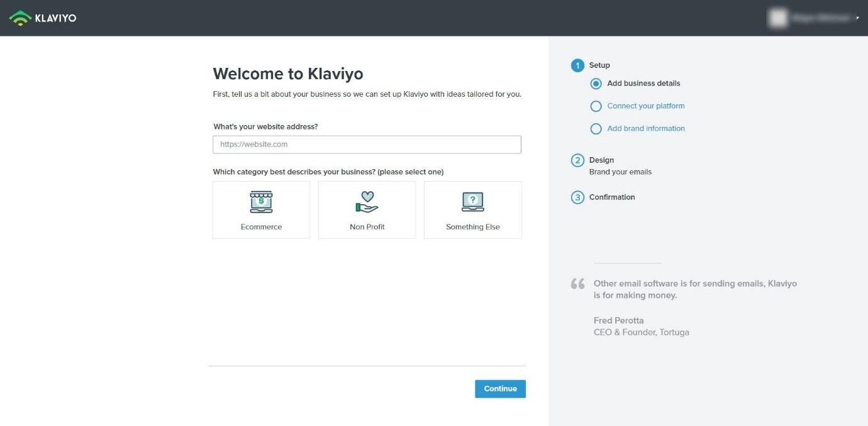Screen dimensions: 868x426
Task: Select the Ecommerce storefront icon
Action: tap(261, 202)
